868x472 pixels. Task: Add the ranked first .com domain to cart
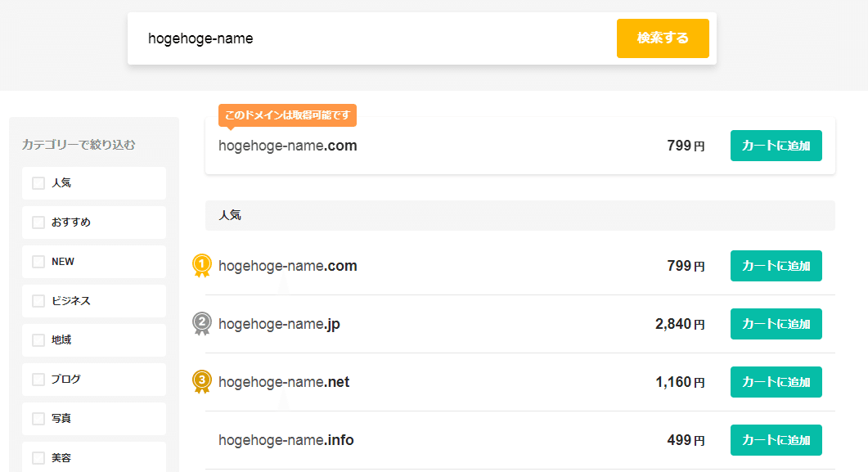[776, 266]
